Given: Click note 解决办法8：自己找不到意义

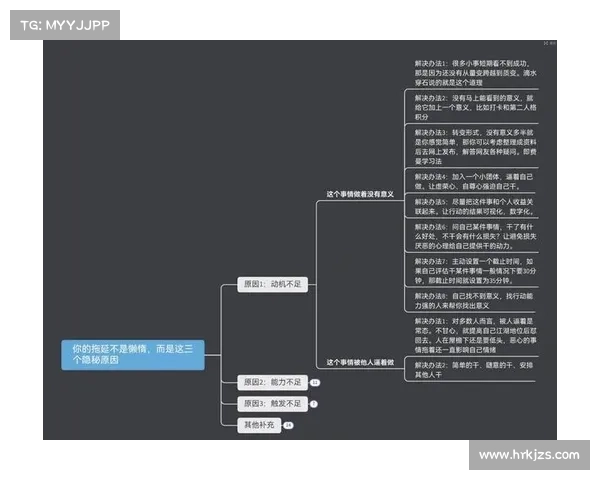Looking at the screenshot, I should pos(474,300).
